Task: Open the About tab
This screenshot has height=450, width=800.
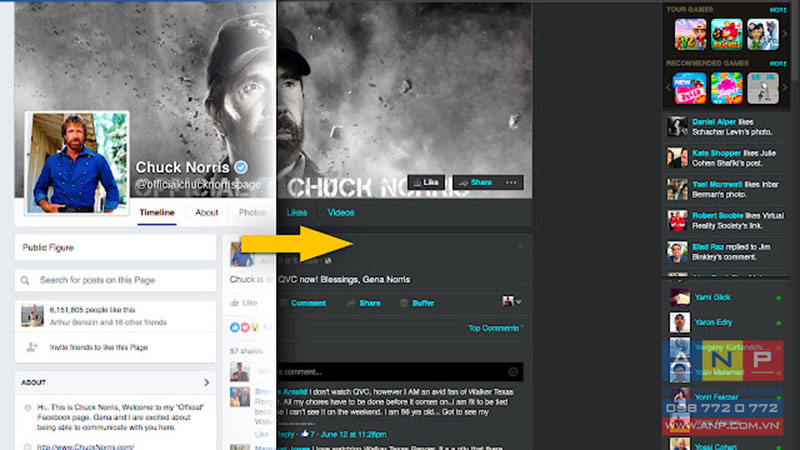Action: (207, 212)
